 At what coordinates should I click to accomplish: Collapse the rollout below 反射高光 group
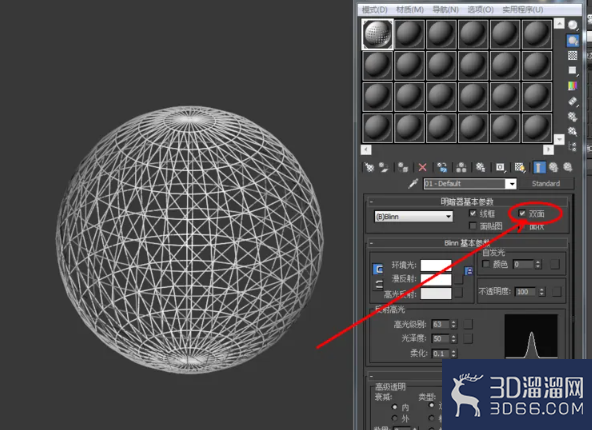click(371, 376)
